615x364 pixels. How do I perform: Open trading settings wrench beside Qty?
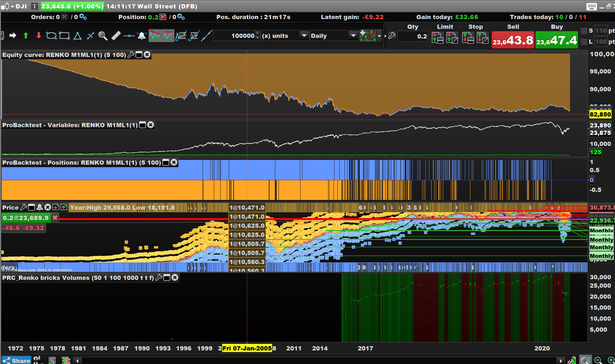click(392, 36)
